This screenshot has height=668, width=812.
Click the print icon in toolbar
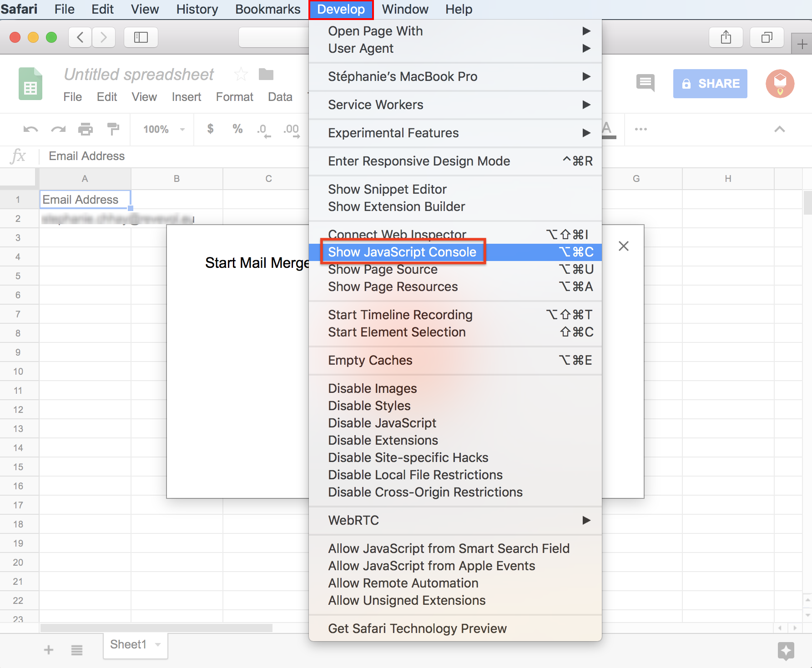[86, 130]
